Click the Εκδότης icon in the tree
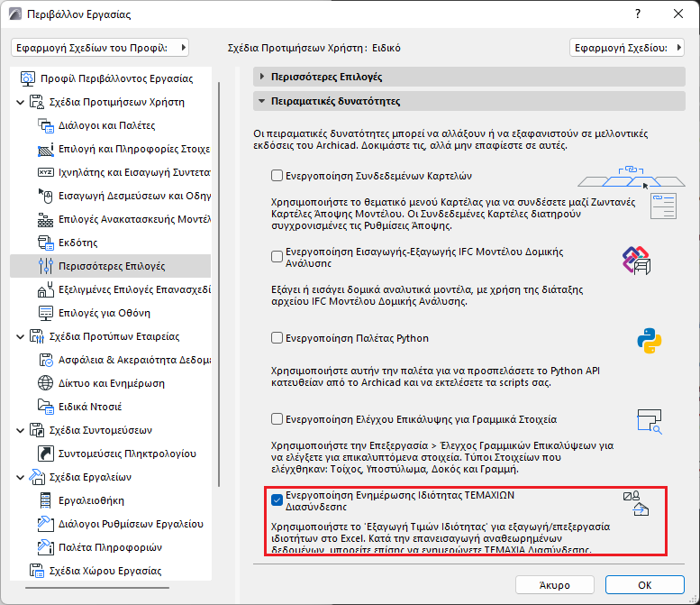This screenshot has width=700, height=605. 46,243
